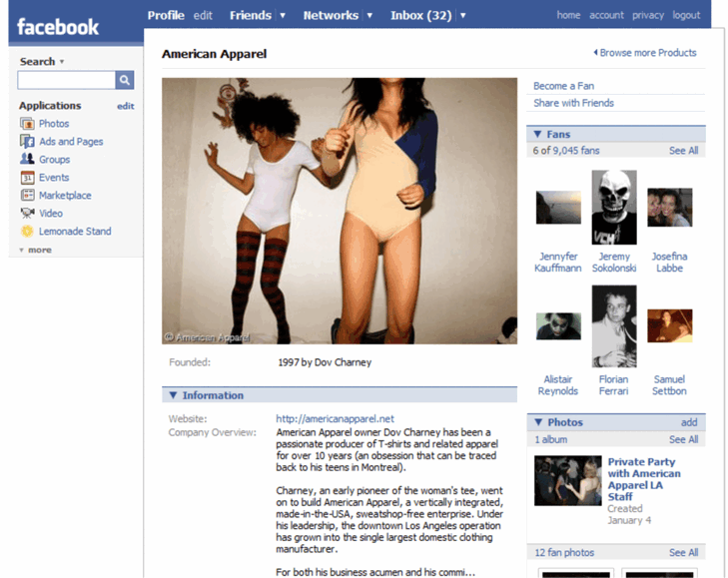
Task: Click the Alistair Reynolds name link
Action: coord(558,385)
